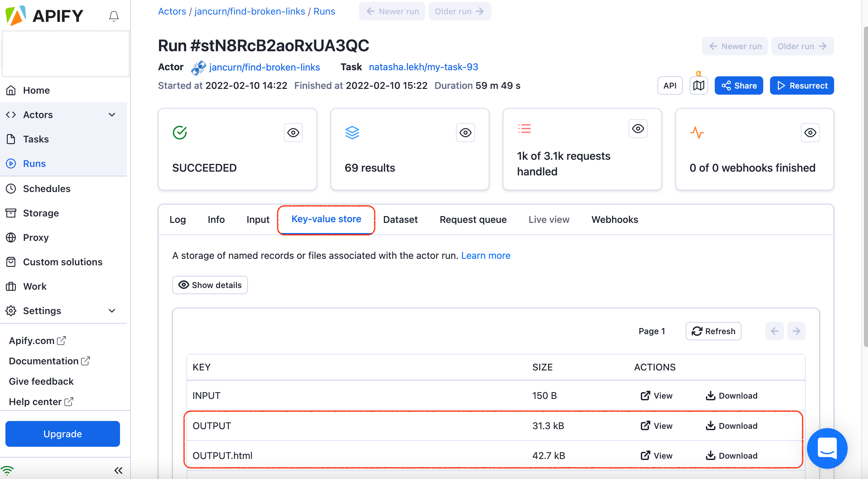Click the Download icon for OUTPUT.html
Image resolution: width=868 pixels, height=479 pixels.
click(x=710, y=456)
